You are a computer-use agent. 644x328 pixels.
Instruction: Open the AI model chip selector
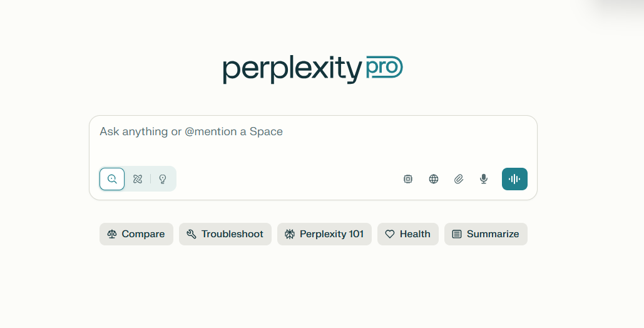tap(408, 179)
